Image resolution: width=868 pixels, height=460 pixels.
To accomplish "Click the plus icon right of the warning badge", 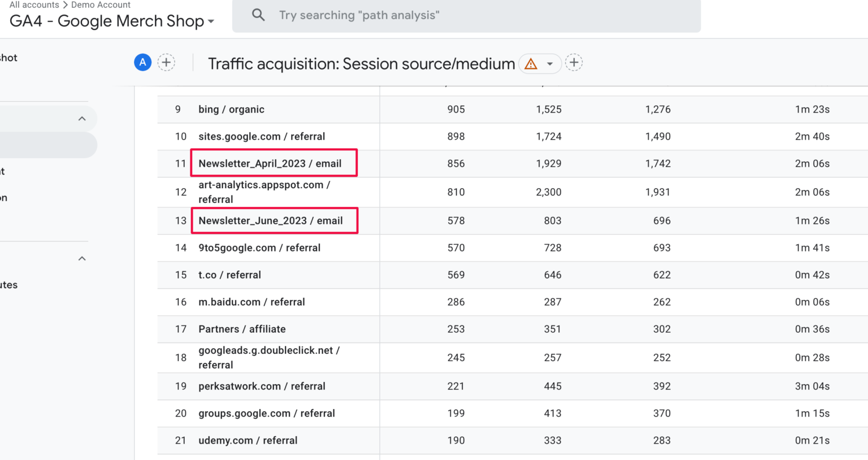I will (574, 62).
